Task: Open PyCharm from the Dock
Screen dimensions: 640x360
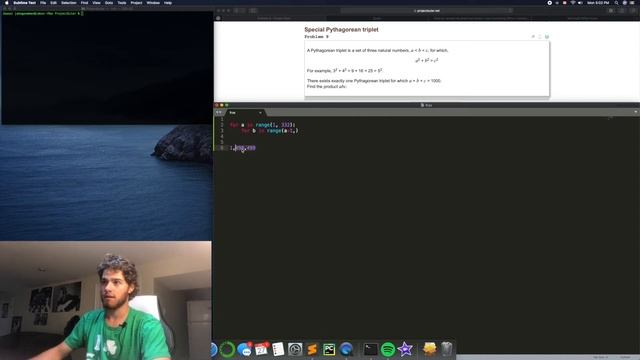Action: click(x=329, y=349)
